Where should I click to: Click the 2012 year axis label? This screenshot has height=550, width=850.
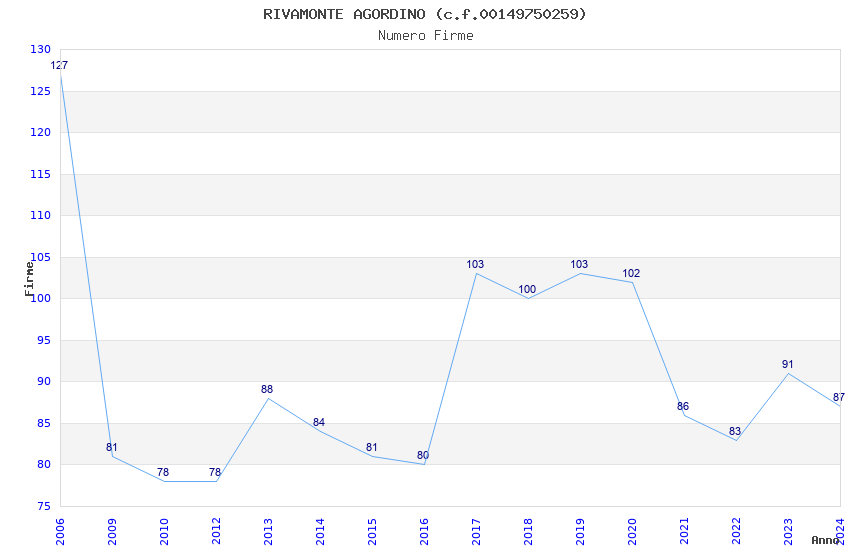point(216,531)
